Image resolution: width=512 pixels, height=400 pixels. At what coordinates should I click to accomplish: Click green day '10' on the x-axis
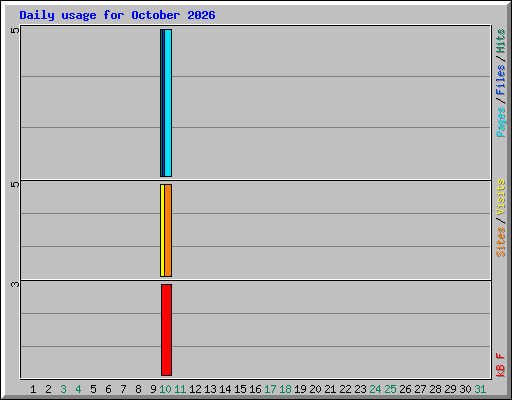click(165, 389)
